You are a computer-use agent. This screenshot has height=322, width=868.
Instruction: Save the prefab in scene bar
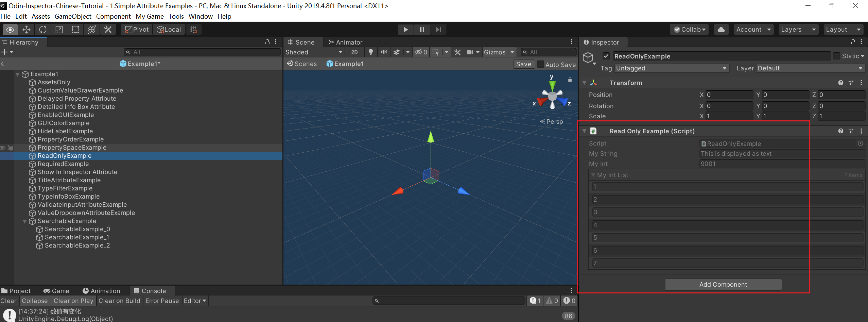(523, 64)
